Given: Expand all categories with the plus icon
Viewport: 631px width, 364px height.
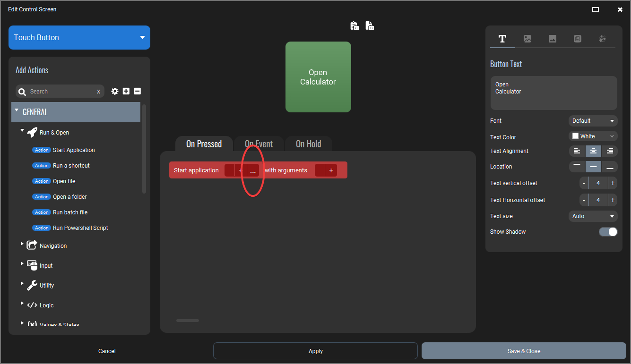Looking at the screenshot, I should [126, 91].
